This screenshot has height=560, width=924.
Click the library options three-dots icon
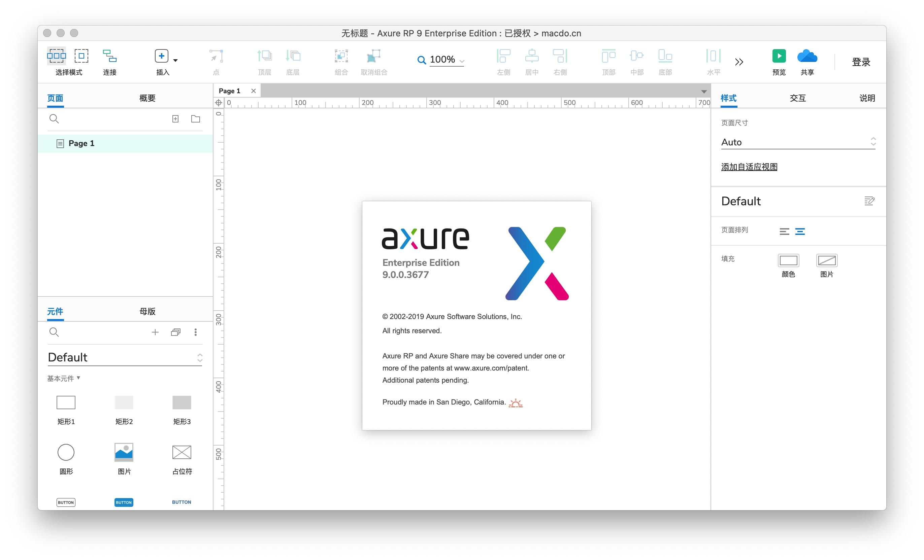click(195, 332)
